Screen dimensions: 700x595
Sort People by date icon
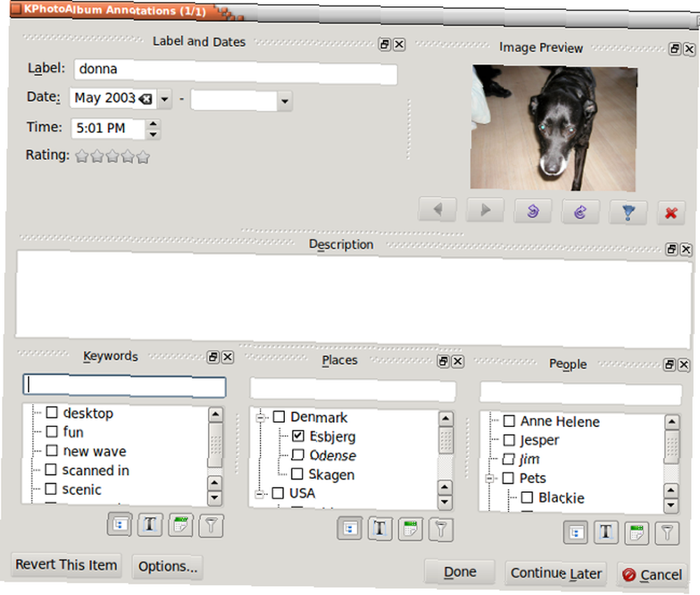pyautogui.click(x=636, y=533)
